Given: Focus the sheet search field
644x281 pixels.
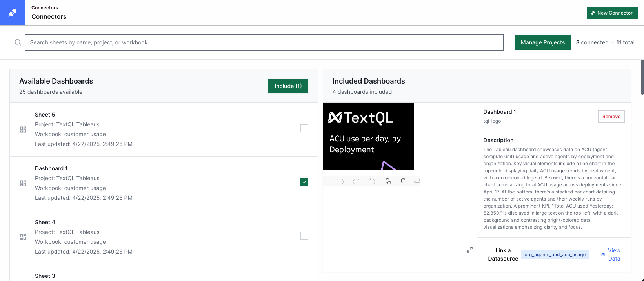Looking at the screenshot, I should pos(264,42).
